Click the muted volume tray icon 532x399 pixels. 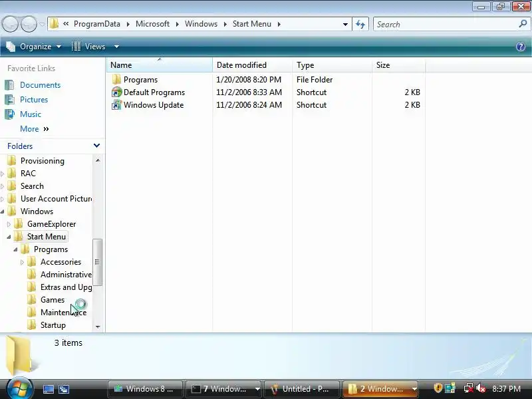(x=480, y=388)
